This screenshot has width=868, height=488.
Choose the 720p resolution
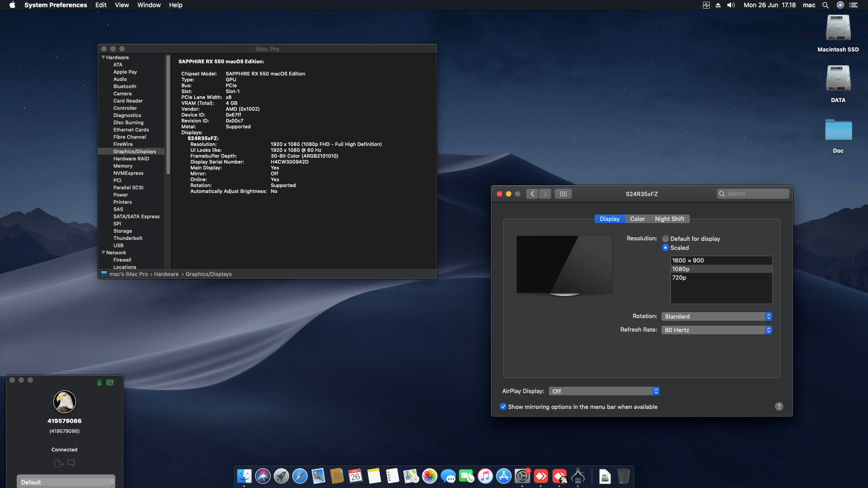tap(721, 277)
